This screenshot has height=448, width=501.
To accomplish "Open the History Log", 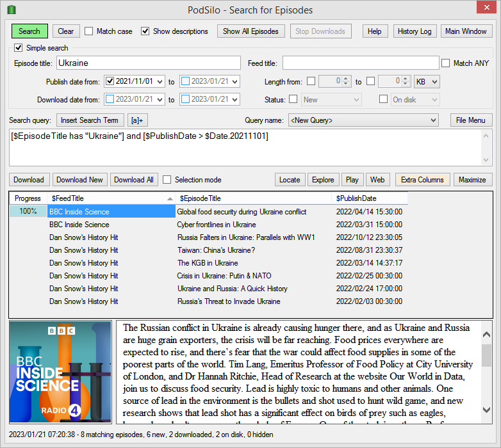I will (415, 31).
